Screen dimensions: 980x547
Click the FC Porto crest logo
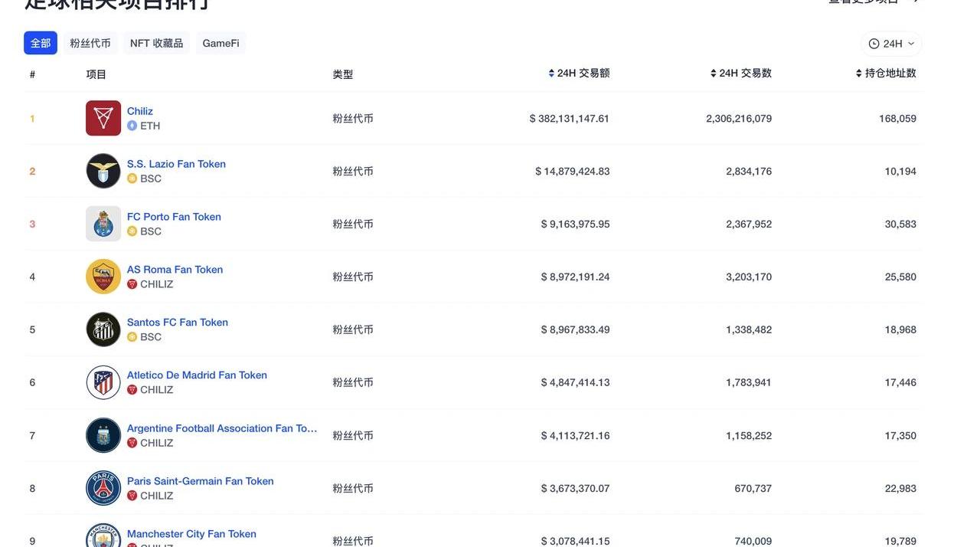click(x=103, y=224)
